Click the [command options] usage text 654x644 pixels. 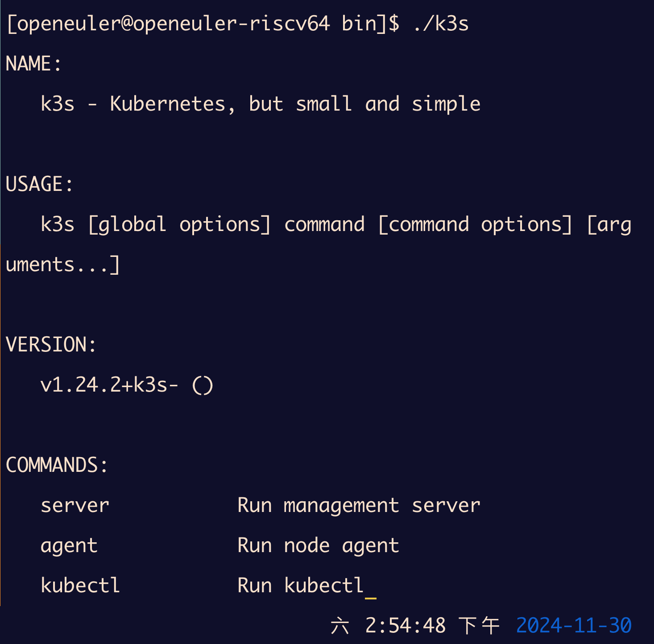pos(475,224)
